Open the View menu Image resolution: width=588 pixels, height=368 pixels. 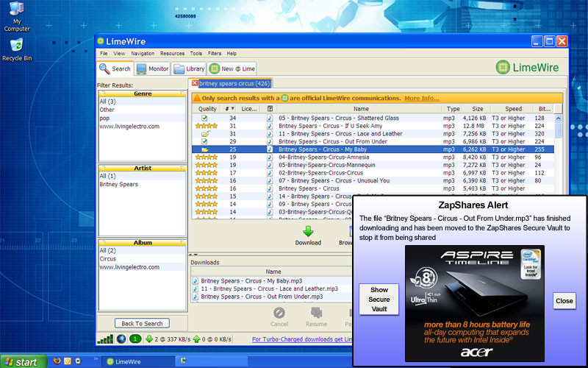click(x=119, y=53)
